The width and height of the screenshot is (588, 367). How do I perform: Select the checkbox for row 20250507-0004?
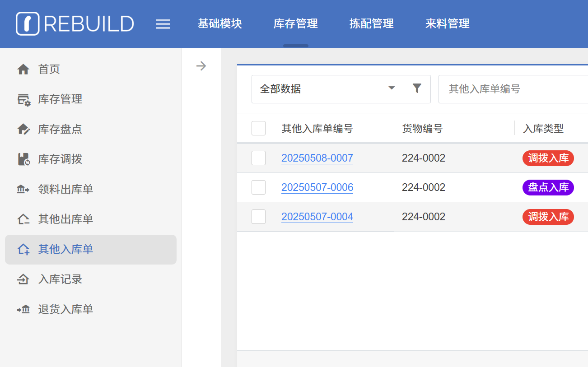(x=258, y=217)
